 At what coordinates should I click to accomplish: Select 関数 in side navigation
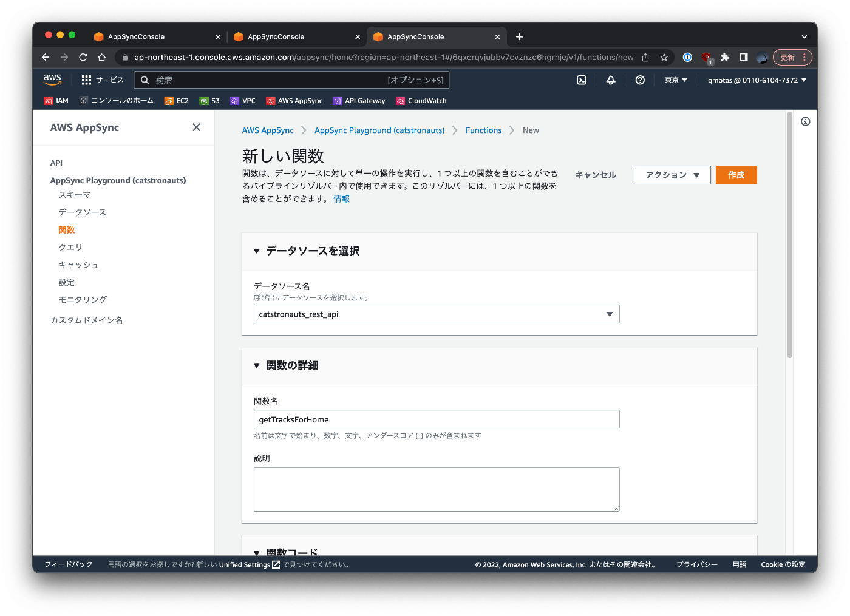tap(67, 230)
